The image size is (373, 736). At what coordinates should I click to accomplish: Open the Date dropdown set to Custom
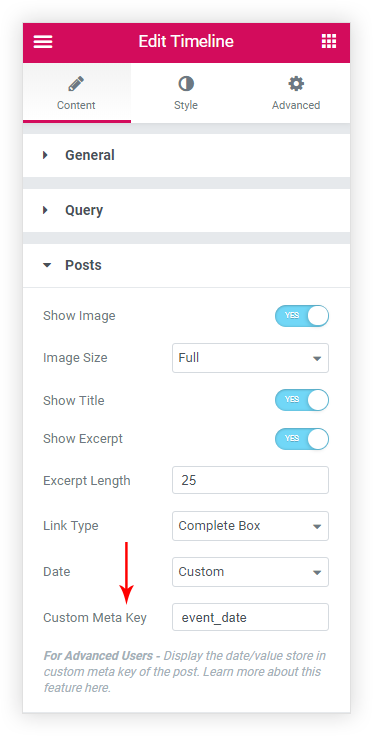[x=251, y=572]
